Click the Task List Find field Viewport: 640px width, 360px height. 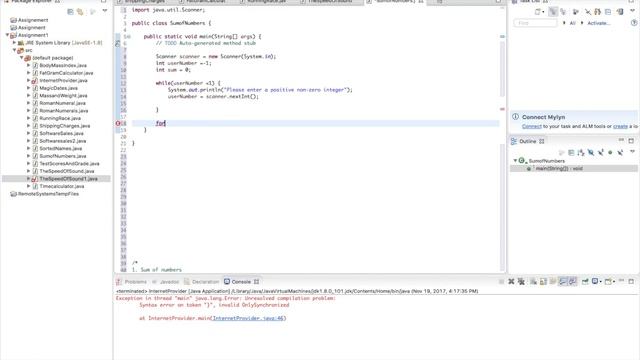point(535,23)
